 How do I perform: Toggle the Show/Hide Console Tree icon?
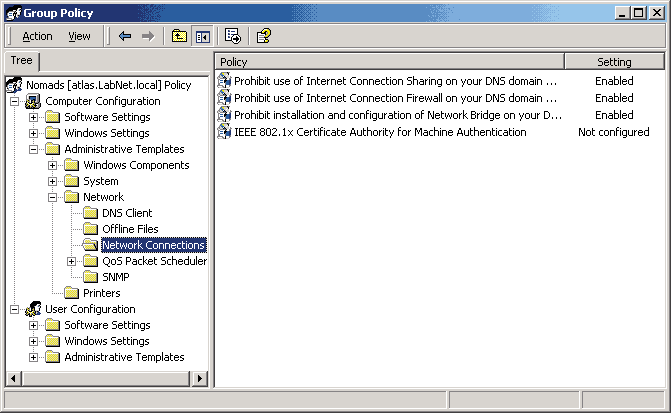coord(201,36)
